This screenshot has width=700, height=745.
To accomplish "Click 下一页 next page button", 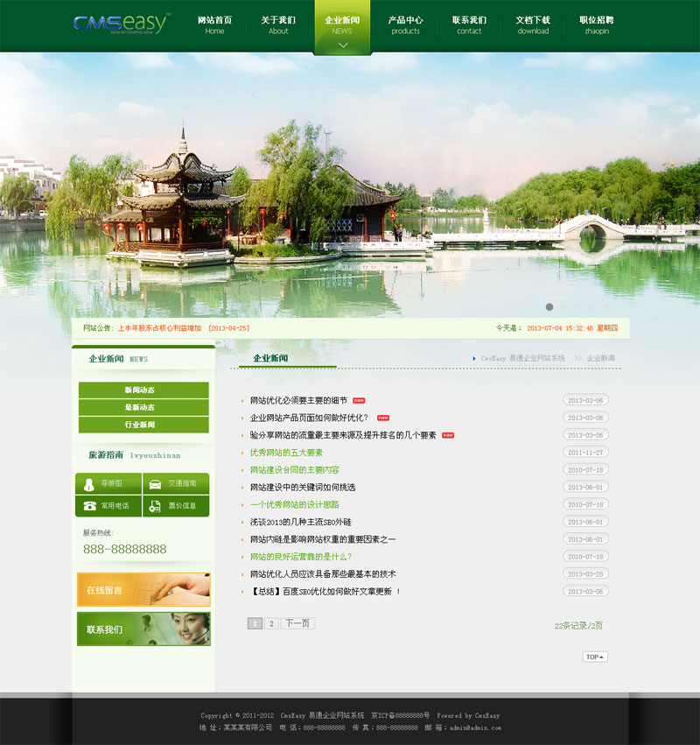I will point(297,623).
